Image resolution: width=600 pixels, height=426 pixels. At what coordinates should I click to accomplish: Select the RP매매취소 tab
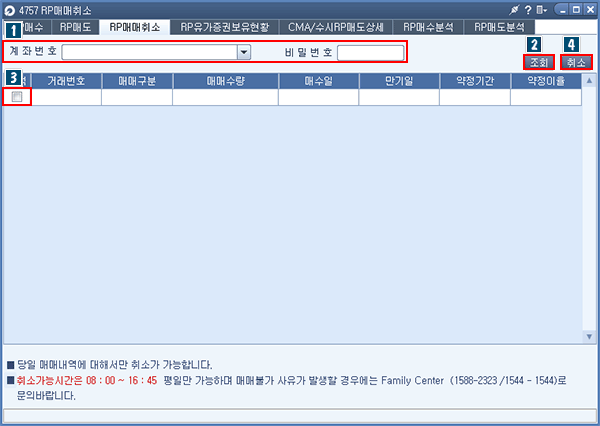(135, 27)
